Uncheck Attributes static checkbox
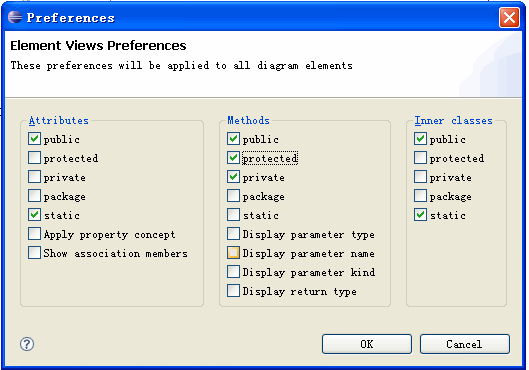 click(x=34, y=215)
